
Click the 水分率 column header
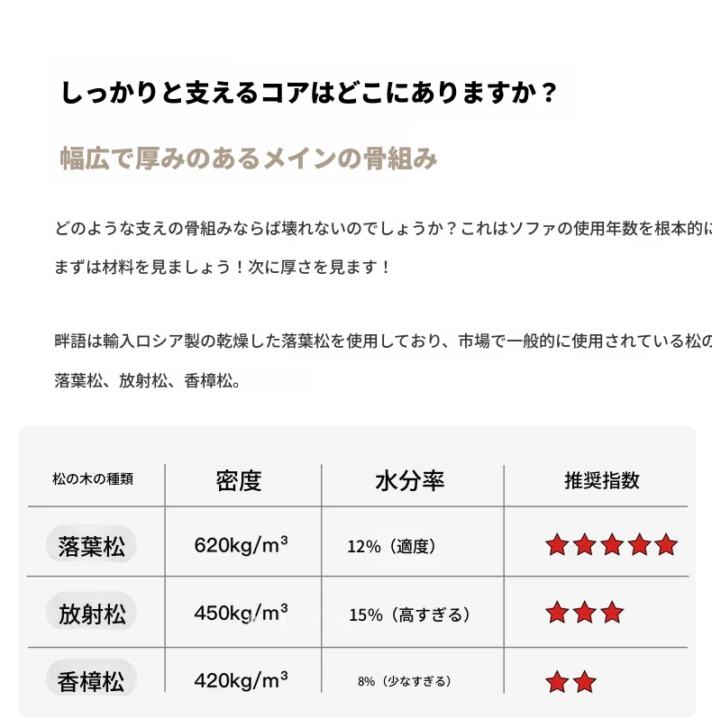pos(409,480)
